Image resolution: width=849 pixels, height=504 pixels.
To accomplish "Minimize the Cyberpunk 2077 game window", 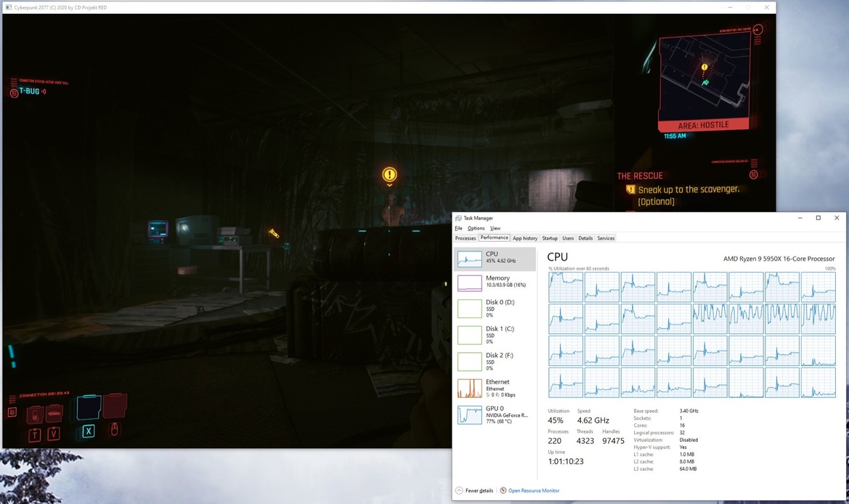I will coord(731,7).
